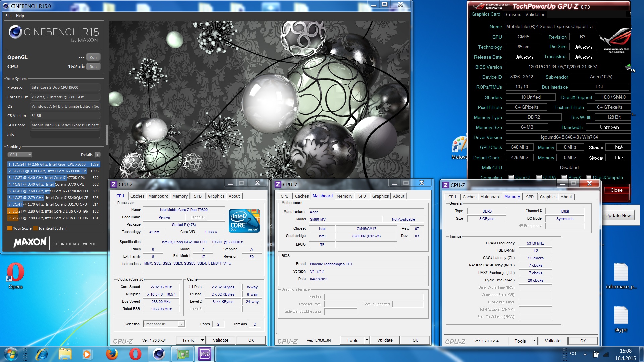Open Internet Explorer from the taskbar
This screenshot has width=644, height=362.
[x=42, y=354]
